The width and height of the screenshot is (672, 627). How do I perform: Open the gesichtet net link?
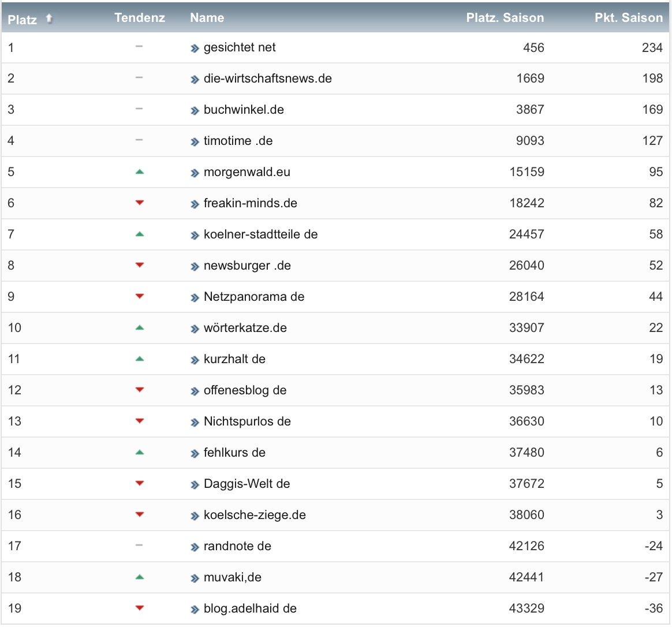tap(240, 47)
